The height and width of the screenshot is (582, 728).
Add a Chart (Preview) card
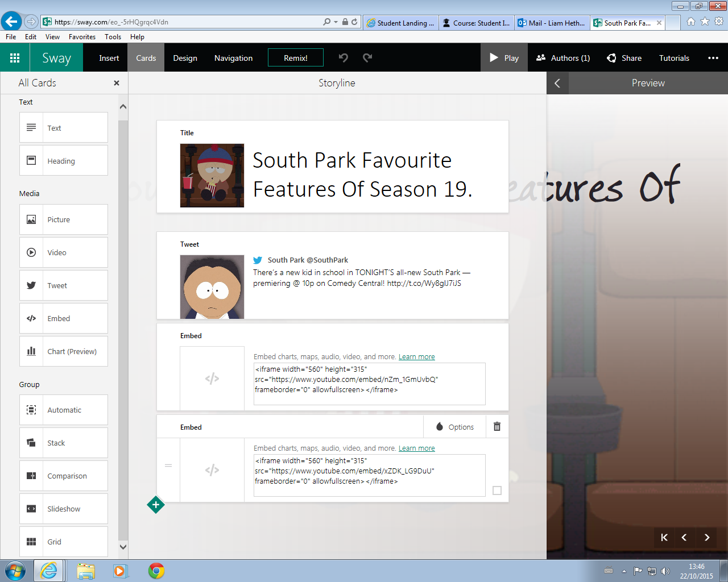(x=64, y=351)
